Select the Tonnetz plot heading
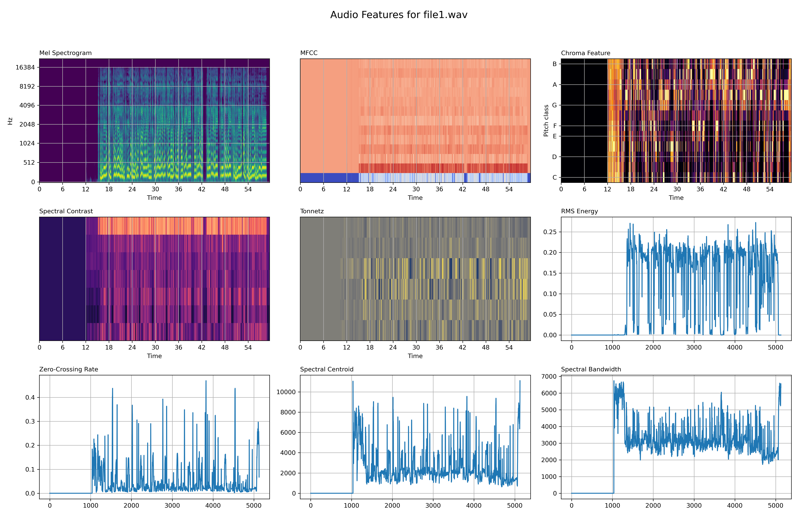This screenshot has width=798, height=532. [x=312, y=211]
